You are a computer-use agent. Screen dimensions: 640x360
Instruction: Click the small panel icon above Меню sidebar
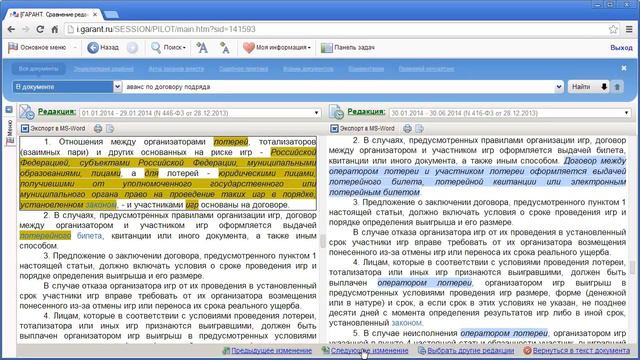pos(9,110)
